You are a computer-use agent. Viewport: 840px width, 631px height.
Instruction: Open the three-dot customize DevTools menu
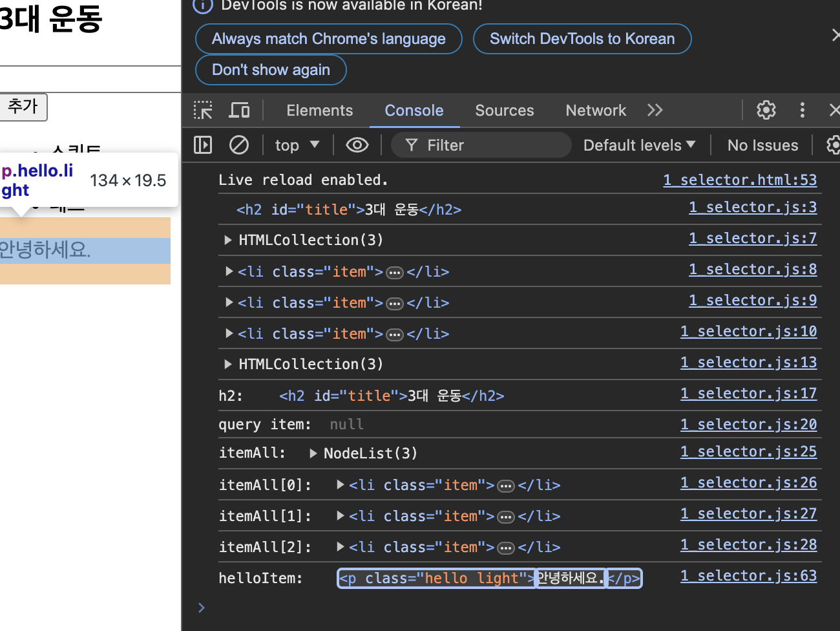tap(803, 111)
